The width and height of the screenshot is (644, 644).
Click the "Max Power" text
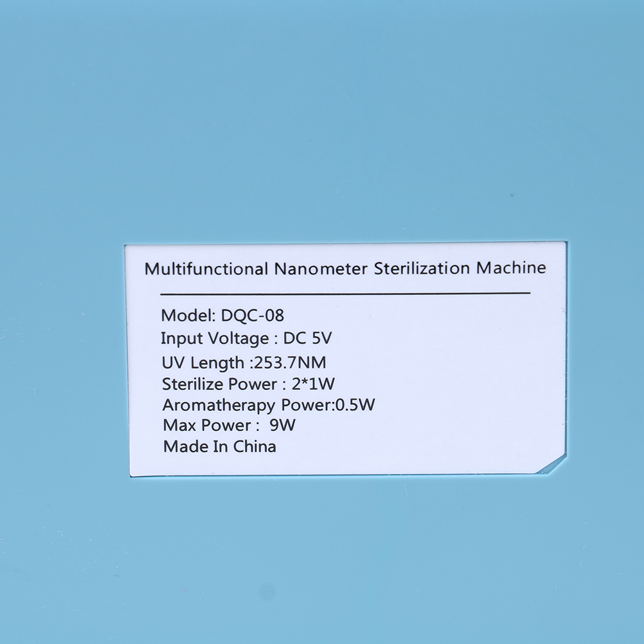coord(207,425)
